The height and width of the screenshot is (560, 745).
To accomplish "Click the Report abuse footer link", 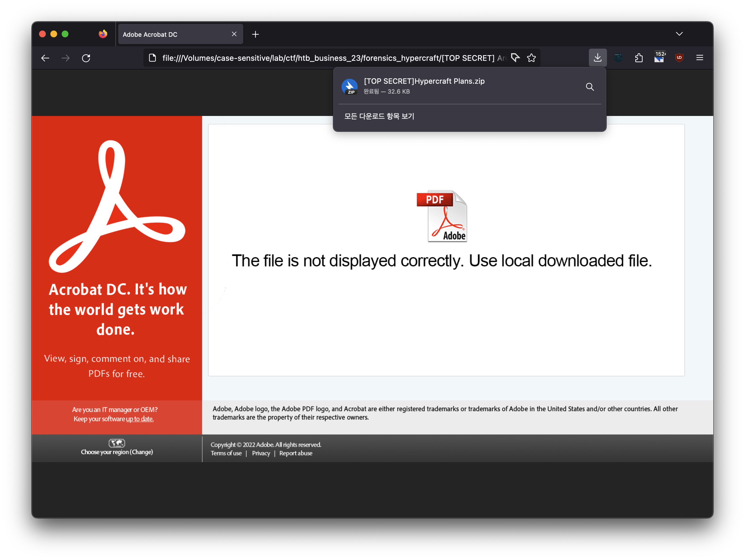I will 295,453.
